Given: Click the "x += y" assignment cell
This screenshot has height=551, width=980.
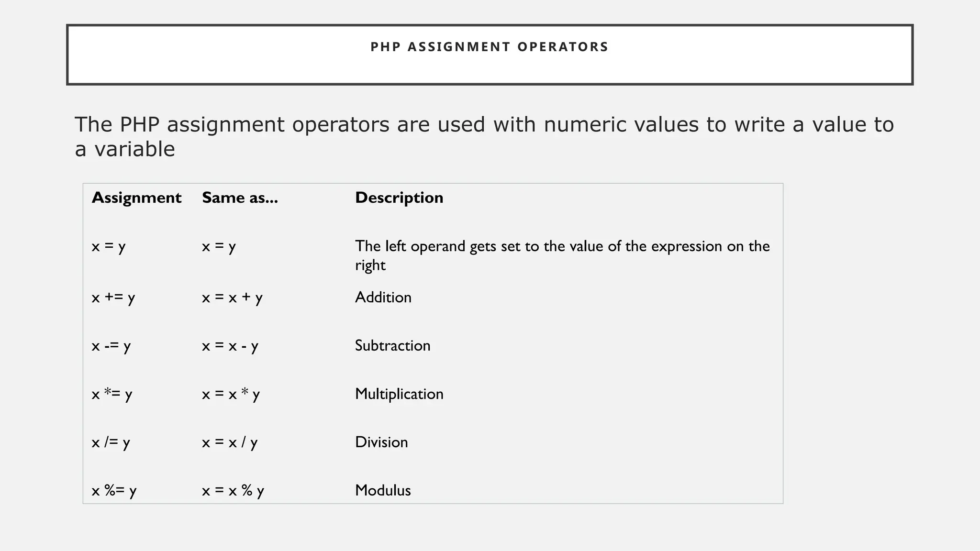Looking at the screenshot, I should [113, 298].
